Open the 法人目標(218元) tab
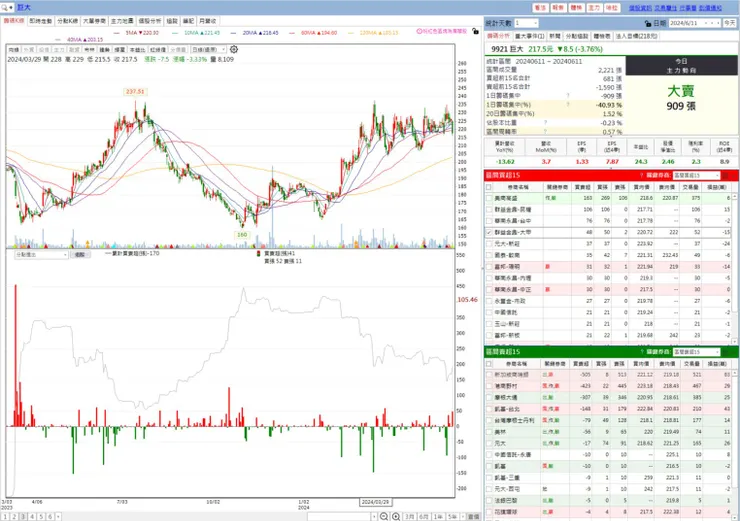Viewport: 740px width, 521px height. pyautogui.click(x=636, y=36)
